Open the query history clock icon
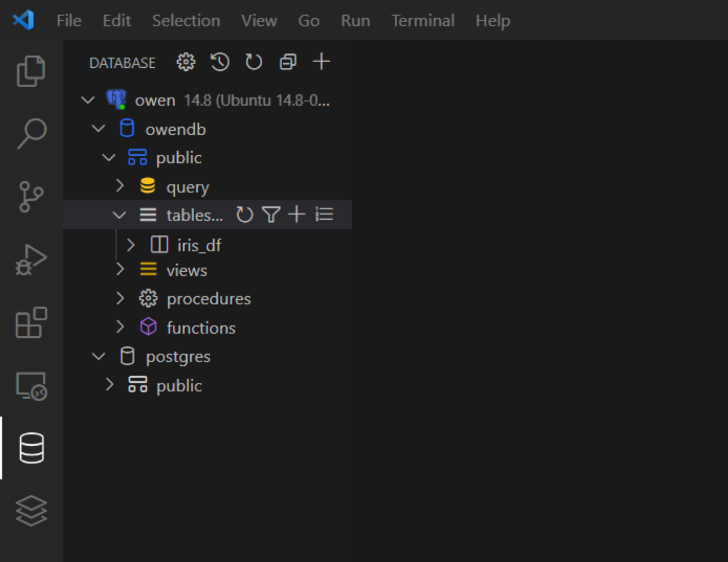Image resolution: width=728 pixels, height=562 pixels. pyautogui.click(x=220, y=62)
